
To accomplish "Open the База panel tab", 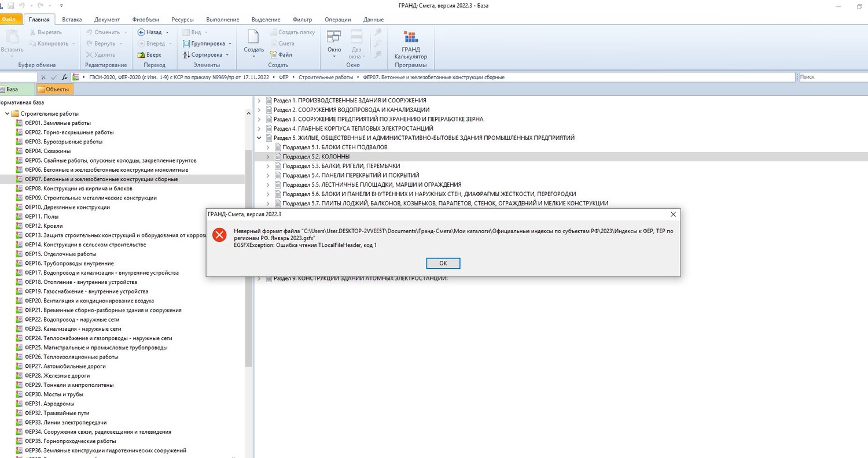I will pos(17,89).
